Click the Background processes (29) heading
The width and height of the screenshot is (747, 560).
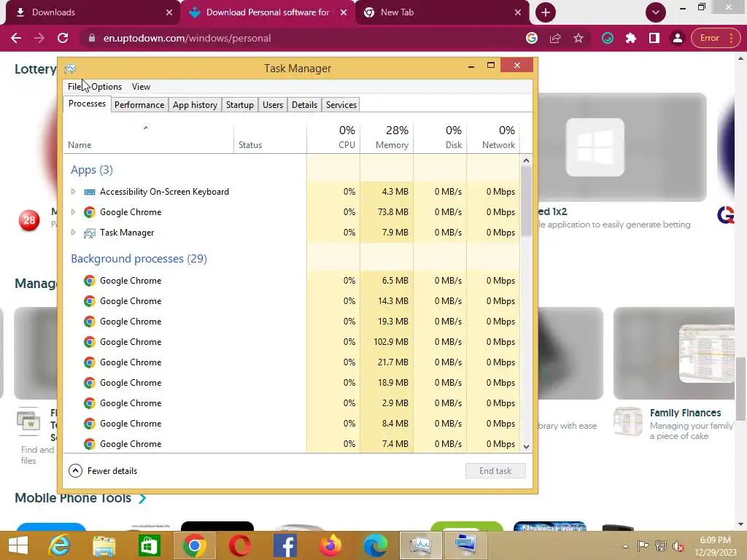tap(139, 259)
